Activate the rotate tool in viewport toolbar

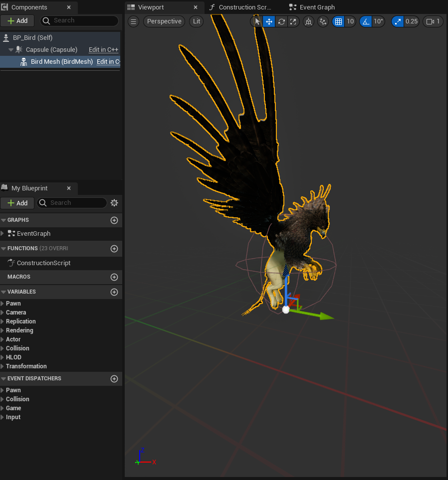[x=281, y=21]
